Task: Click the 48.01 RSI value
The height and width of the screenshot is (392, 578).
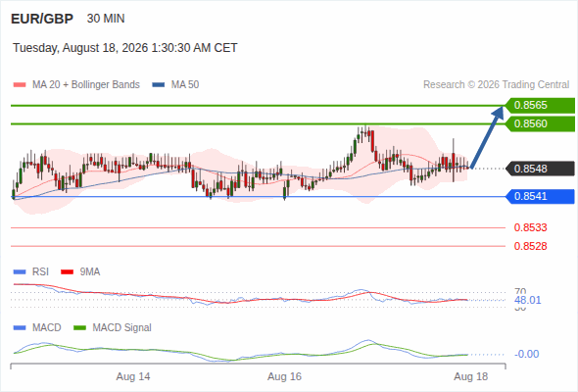Action: 528,300
